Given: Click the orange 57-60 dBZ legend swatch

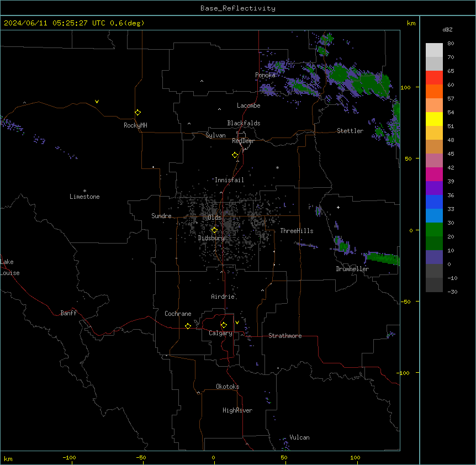Looking at the screenshot, I should pyautogui.click(x=434, y=91).
